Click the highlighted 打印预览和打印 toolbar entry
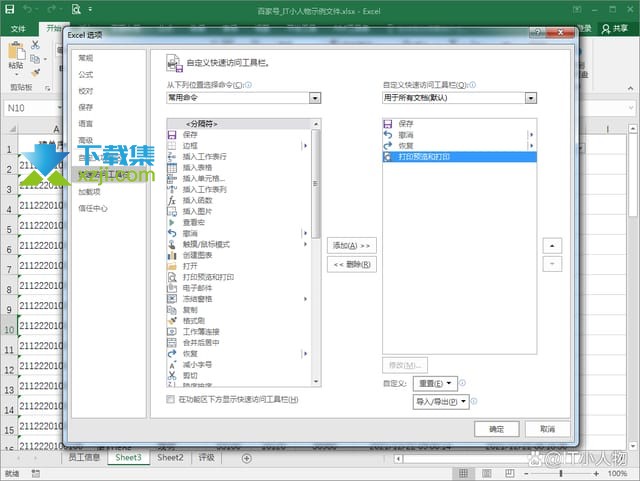The height and width of the screenshot is (481, 640). click(460, 157)
